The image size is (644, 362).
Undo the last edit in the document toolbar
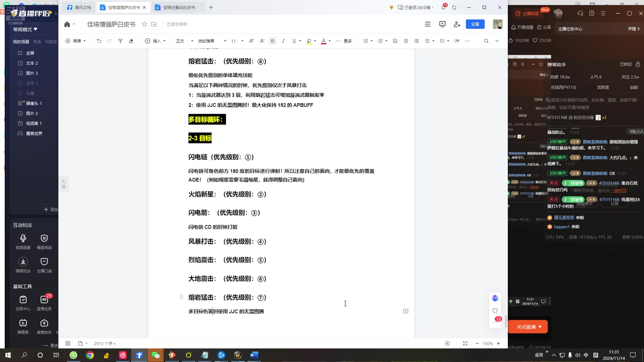[x=99, y=41]
